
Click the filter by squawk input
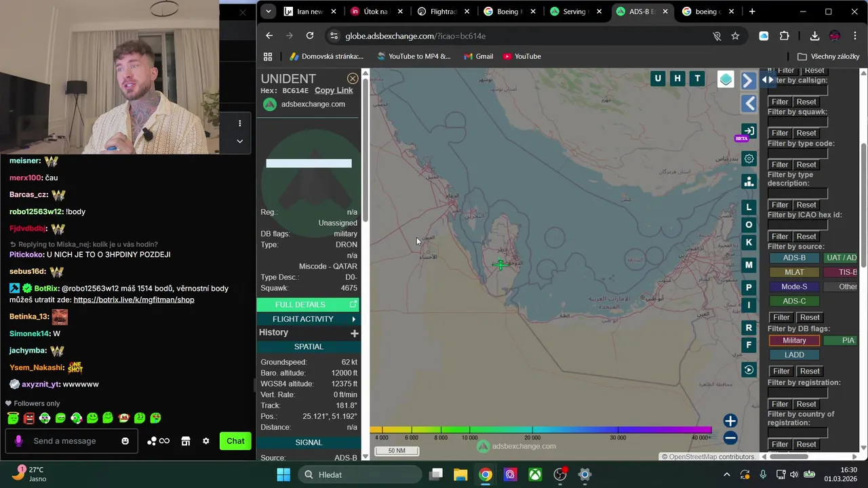click(x=797, y=122)
